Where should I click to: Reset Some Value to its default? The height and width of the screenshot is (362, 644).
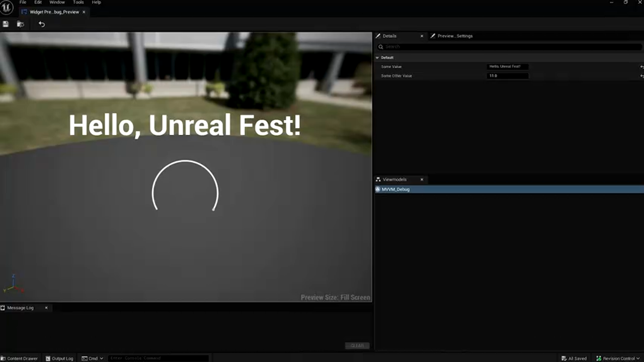641,66
